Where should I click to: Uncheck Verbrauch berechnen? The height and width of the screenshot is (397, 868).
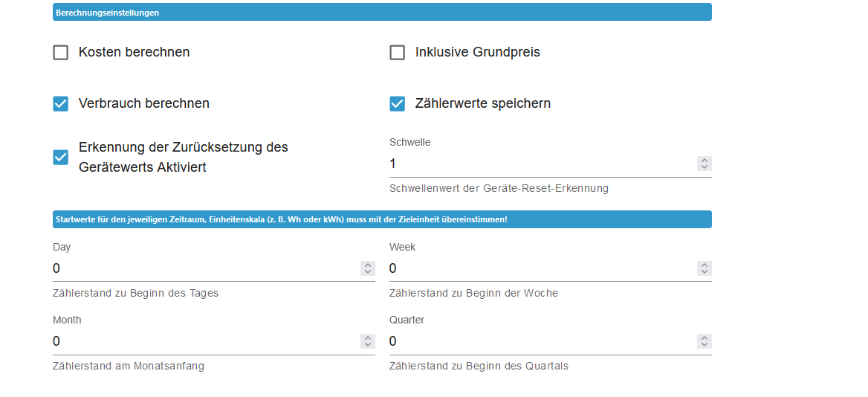pos(61,104)
